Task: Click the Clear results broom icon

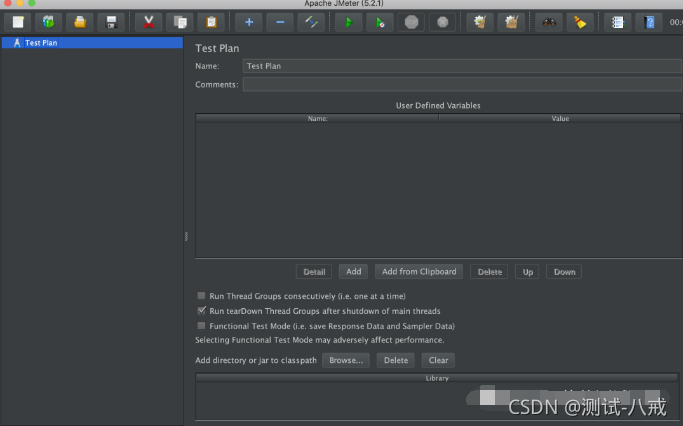Action: pyautogui.click(x=480, y=22)
